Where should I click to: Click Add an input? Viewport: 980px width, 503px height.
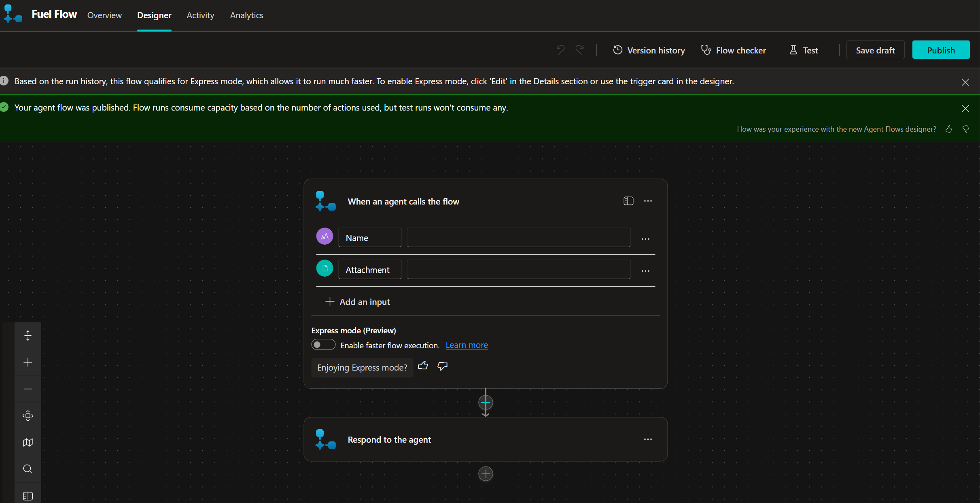pyautogui.click(x=358, y=302)
